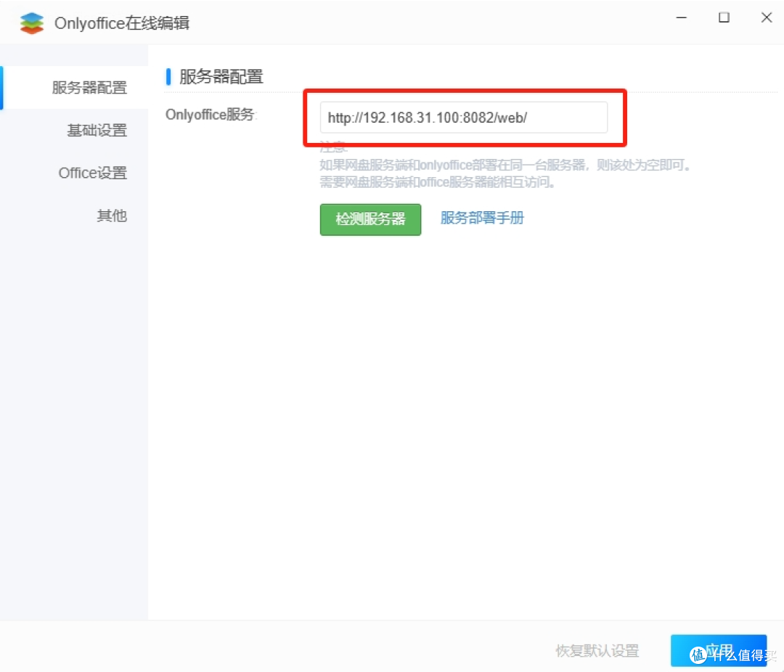Image resolution: width=784 pixels, height=672 pixels.
Task: Click the 值 watermark circle icon
Action: (698, 656)
